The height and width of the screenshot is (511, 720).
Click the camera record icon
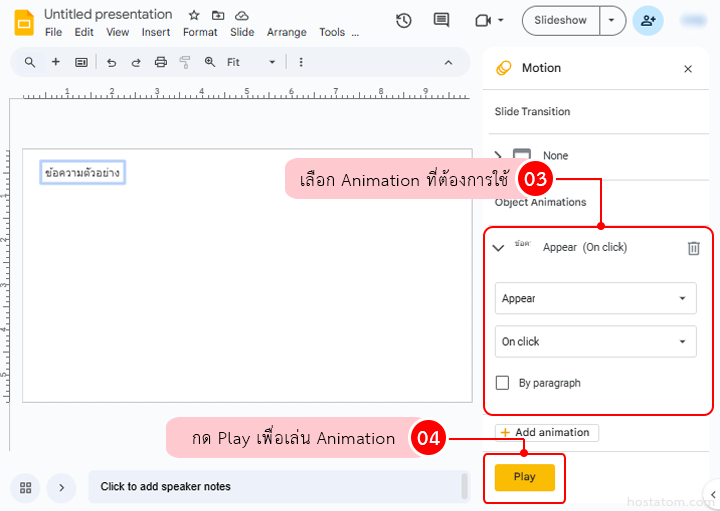click(483, 20)
